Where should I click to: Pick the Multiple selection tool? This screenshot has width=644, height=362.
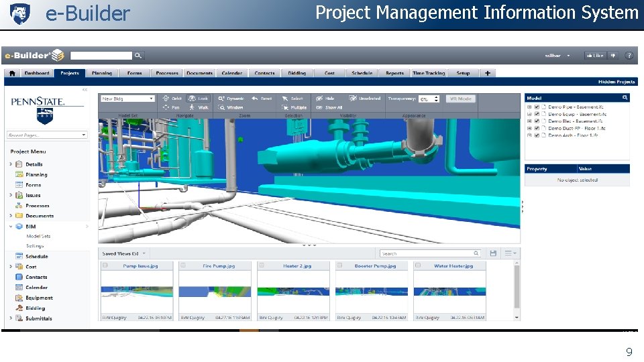tap(294, 107)
